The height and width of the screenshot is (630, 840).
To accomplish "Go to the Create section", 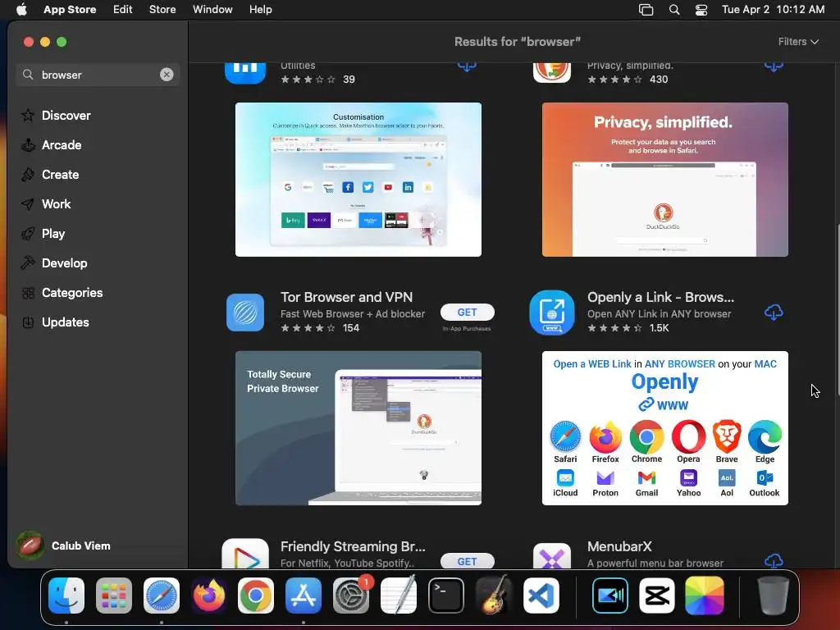I will coord(60,174).
